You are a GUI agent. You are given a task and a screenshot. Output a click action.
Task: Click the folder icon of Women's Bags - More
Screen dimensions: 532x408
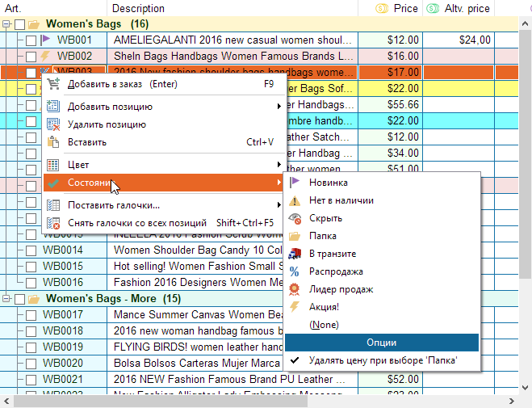coord(34,299)
